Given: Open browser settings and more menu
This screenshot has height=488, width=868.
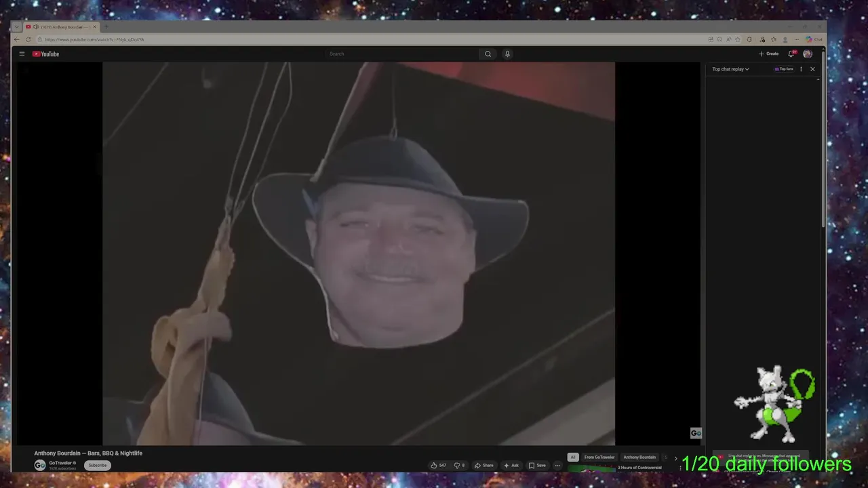Looking at the screenshot, I should point(797,39).
